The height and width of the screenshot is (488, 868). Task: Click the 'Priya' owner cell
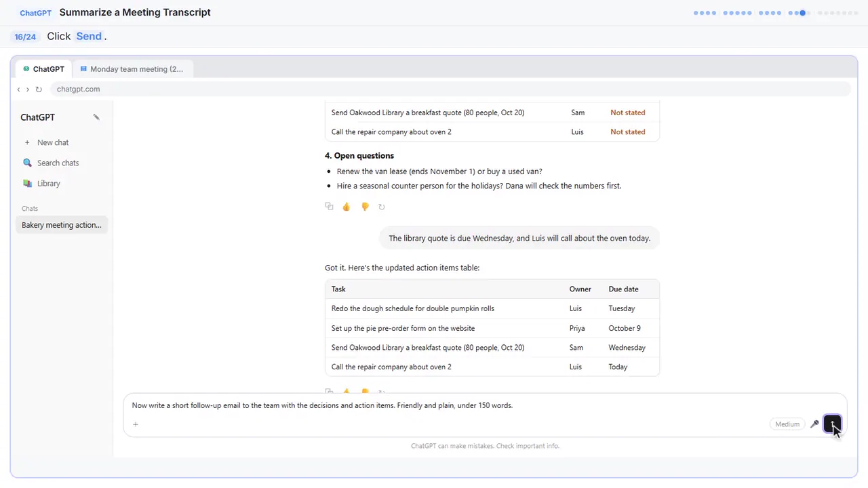[x=577, y=328]
